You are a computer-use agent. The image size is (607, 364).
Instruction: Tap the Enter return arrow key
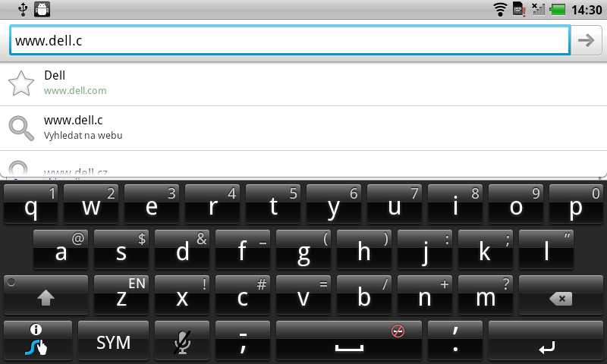tap(546, 340)
